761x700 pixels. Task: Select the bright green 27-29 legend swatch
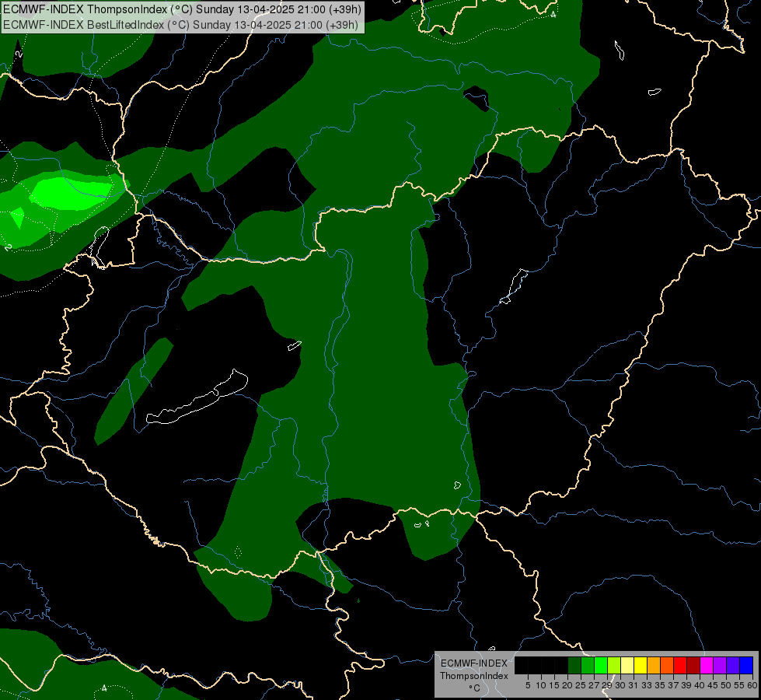pyautogui.click(x=601, y=665)
